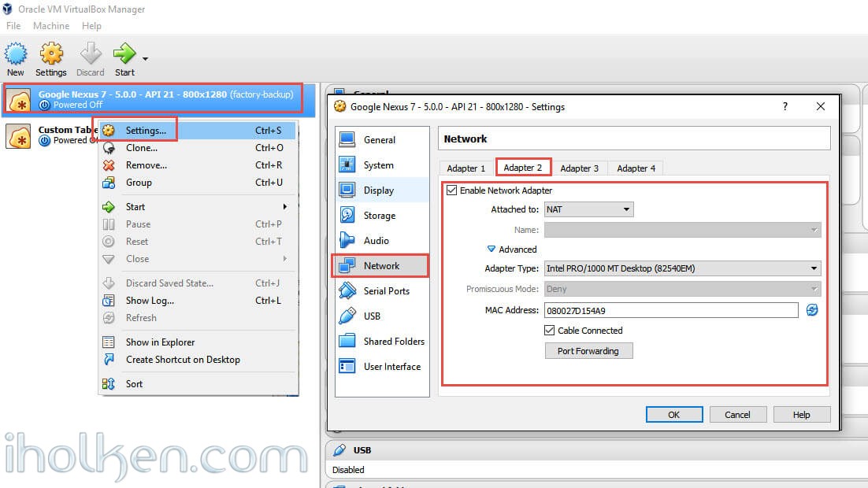Generate a new random MAC address
This screenshot has width=868, height=488.
(x=812, y=310)
